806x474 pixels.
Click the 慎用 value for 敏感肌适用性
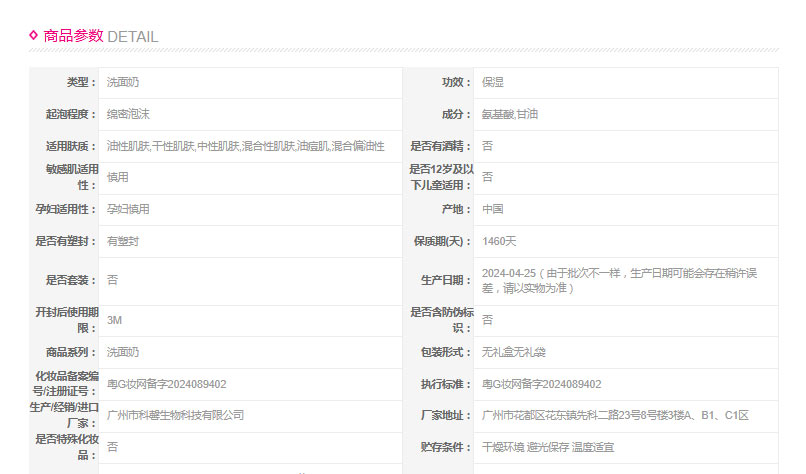point(117,177)
